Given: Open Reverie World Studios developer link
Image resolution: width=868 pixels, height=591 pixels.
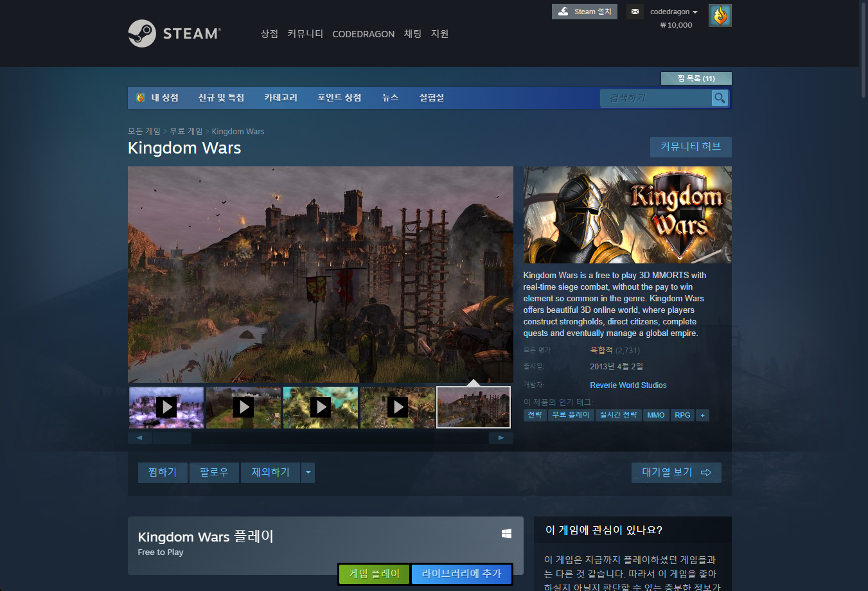Looking at the screenshot, I should (628, 385).
